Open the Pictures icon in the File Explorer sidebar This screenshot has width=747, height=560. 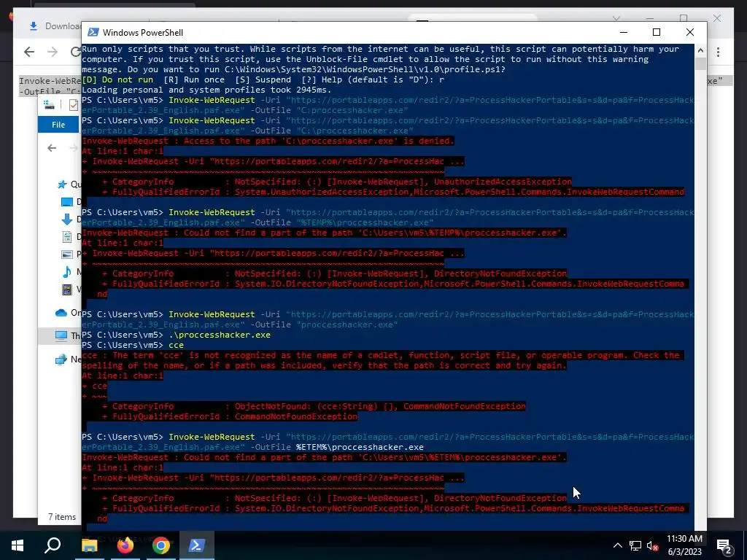coord(67,254)
